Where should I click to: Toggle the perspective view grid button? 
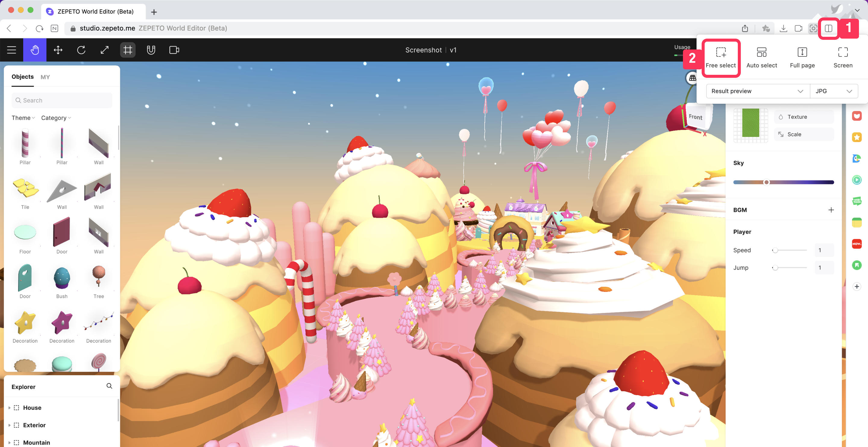click(692, 78)
